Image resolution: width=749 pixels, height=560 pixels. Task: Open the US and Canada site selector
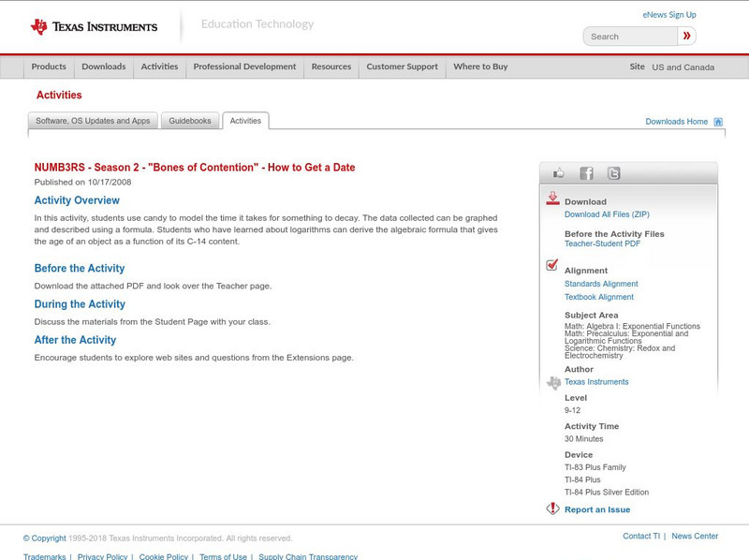(x=683, y=67)
